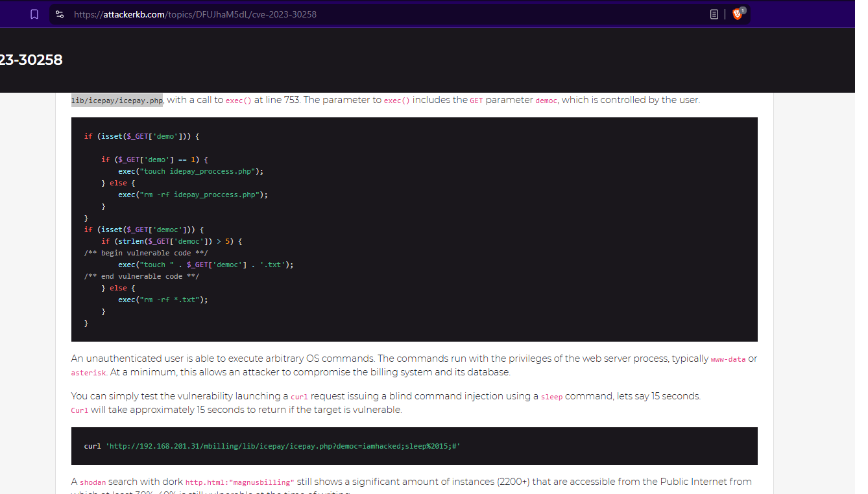Click the shodan inline code word

point(93,482)
